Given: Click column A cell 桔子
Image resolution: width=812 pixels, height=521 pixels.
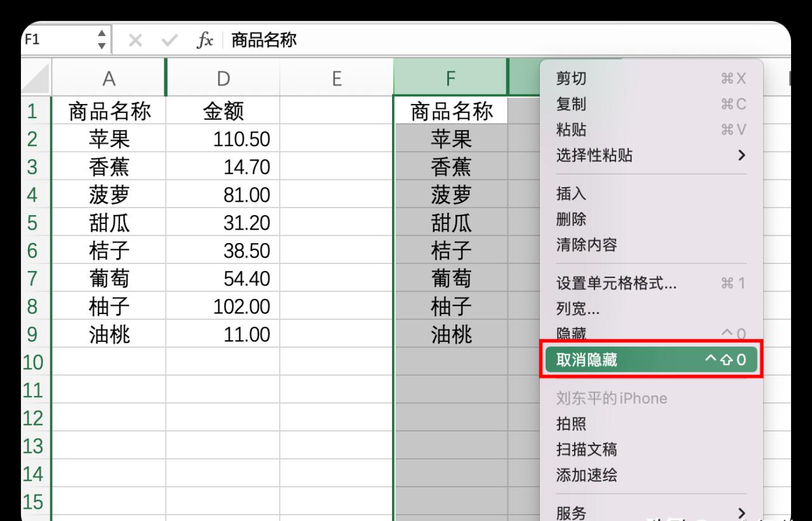Looking at the screenshot, I should [109, 251].
